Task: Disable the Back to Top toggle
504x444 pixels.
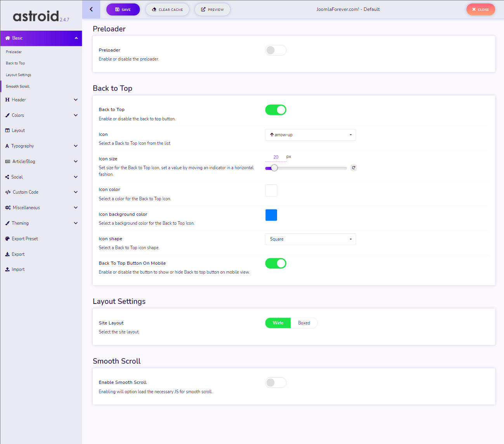Action: [275, 110]
